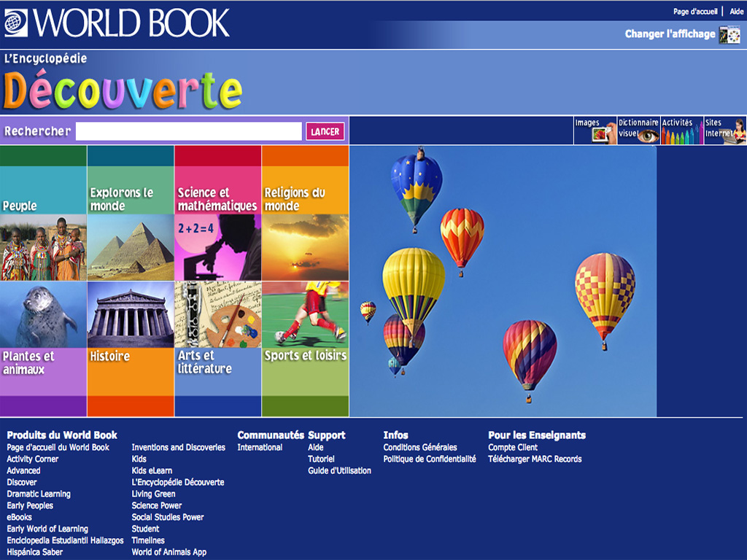Screen dimensions: 747x560
Task: Open L'Encyclopédie Découverte footer link
Action: coord(178,482)
